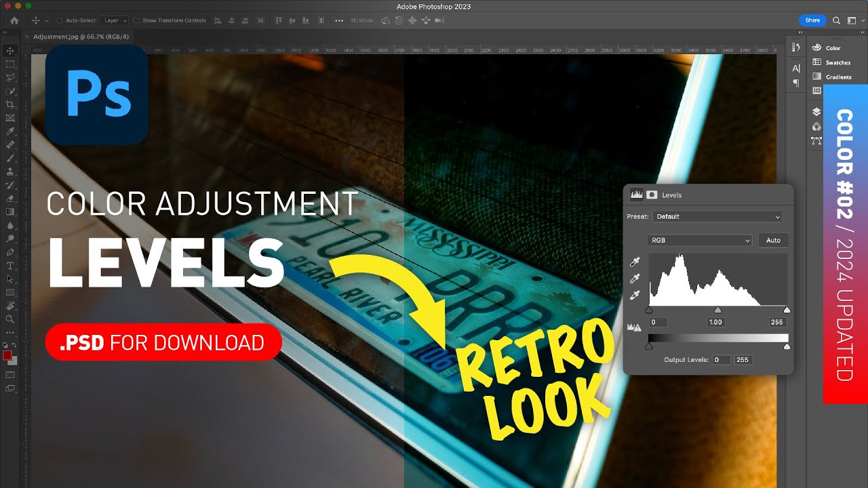Image resolution: width=868 pixels, height=488 pixels.
Task: Select the Eraser tool
Action: [10, 198]
